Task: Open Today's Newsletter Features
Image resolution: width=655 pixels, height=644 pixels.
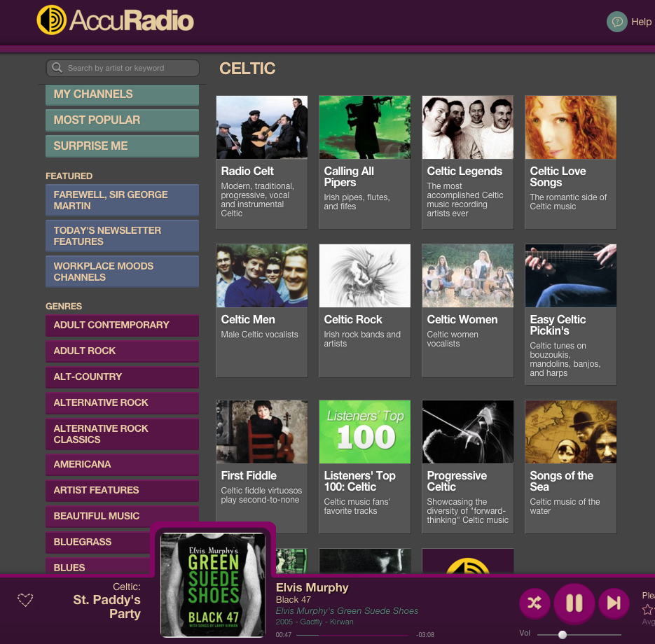Action: tap(122, 236)
